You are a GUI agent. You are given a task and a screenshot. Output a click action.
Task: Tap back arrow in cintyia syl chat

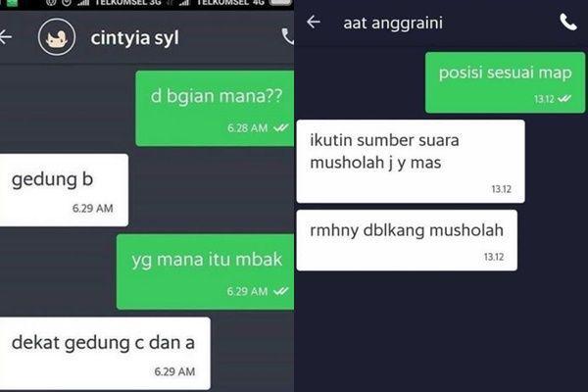[5, 37]
